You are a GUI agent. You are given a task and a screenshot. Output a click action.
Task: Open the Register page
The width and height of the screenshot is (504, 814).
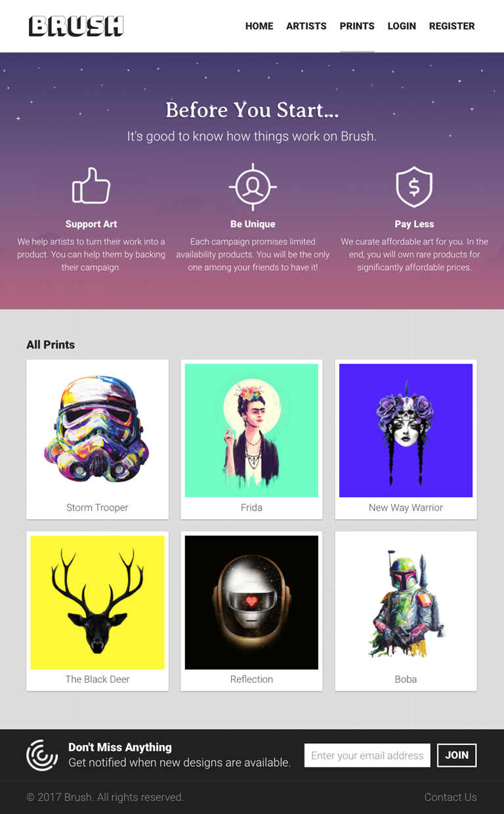[452, 26]
